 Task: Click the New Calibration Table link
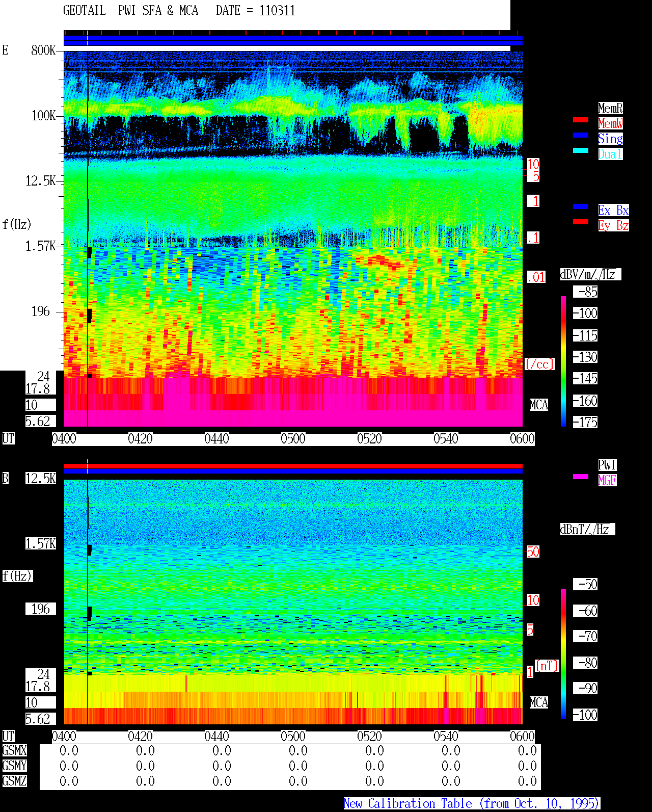tap(472, 804)
